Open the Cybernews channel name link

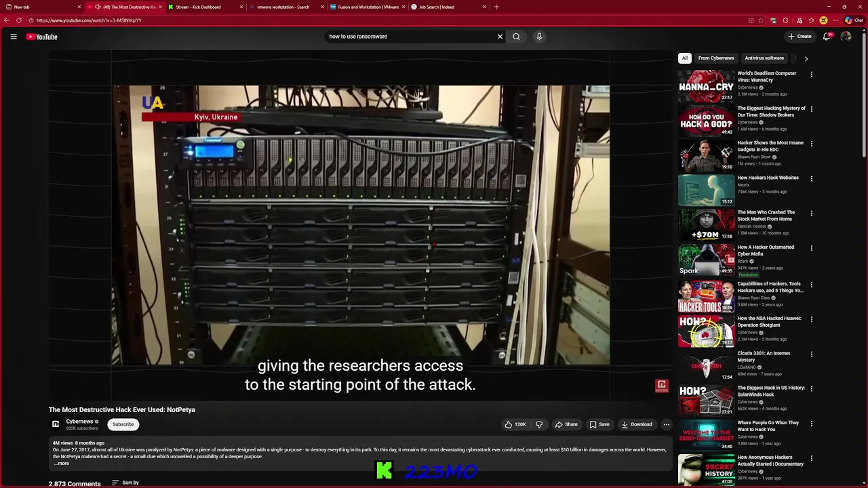click(79, 422)
